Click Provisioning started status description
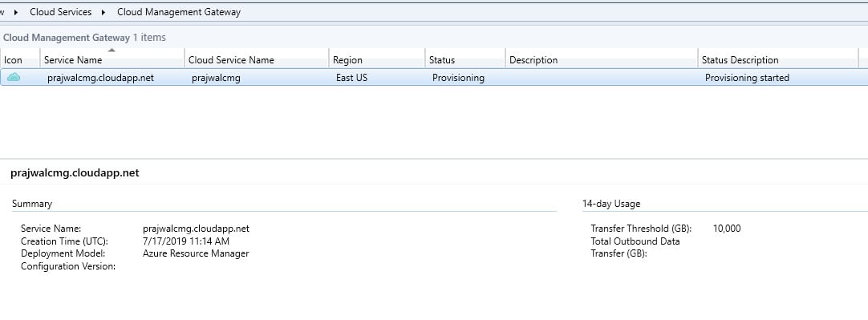Image resolution: width=868 pixels, height=320 pixels. (x=748, y=78)
